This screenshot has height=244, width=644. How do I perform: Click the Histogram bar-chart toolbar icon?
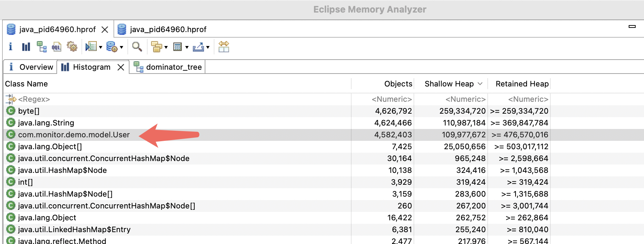26,47
